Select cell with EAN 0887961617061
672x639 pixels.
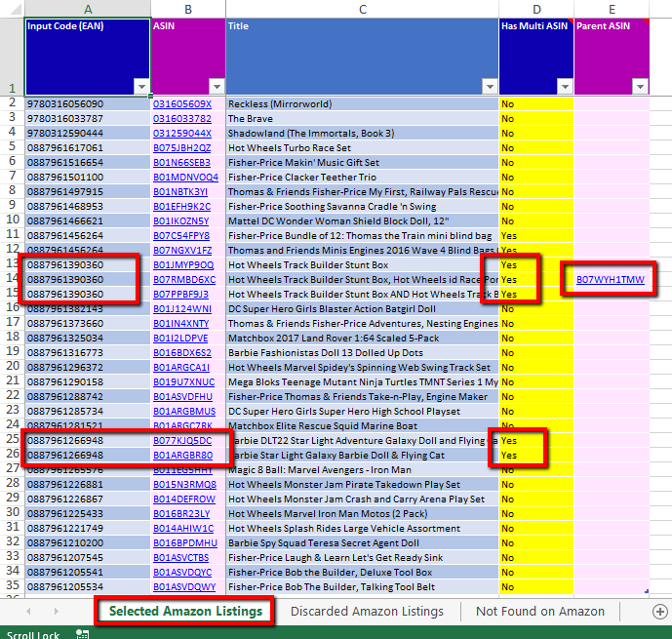click(88, 148)
